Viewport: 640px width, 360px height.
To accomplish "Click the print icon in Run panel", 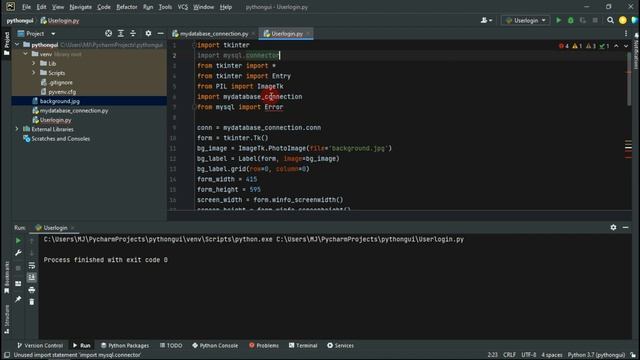I will (31, 290).
